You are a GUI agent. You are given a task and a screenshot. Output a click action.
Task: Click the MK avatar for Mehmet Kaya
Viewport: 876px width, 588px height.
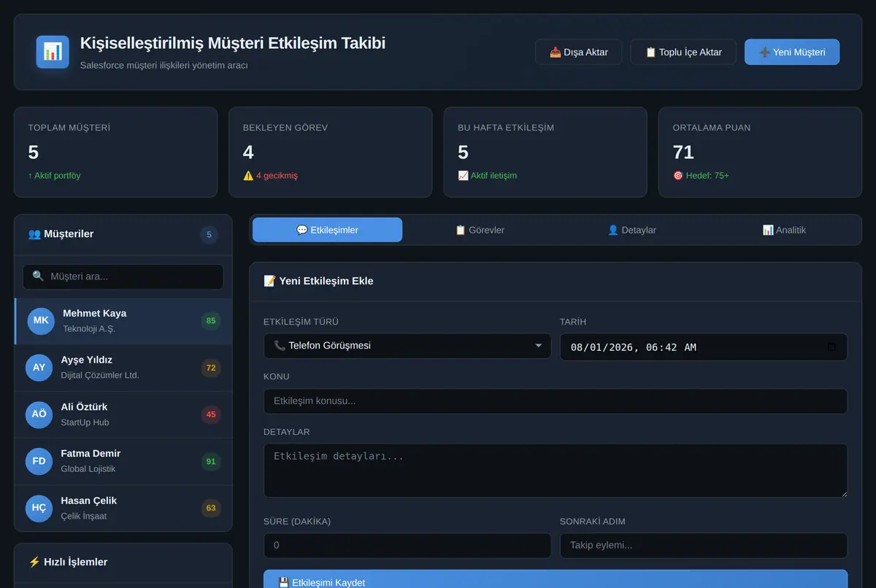point(41,321)
